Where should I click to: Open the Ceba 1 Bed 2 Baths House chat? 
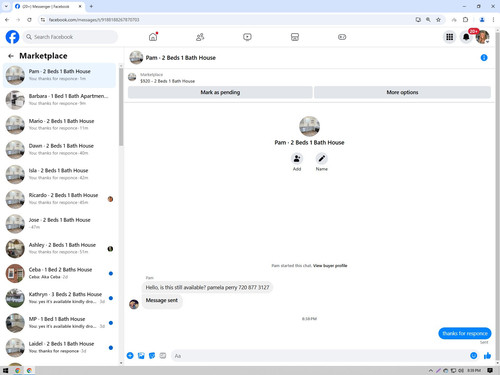pos(59,273)
